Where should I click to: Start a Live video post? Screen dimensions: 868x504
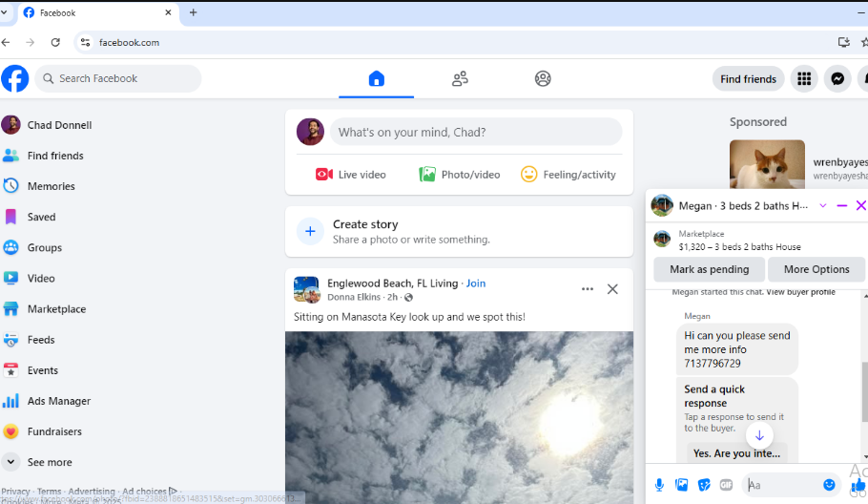click(x=351, y=175)
